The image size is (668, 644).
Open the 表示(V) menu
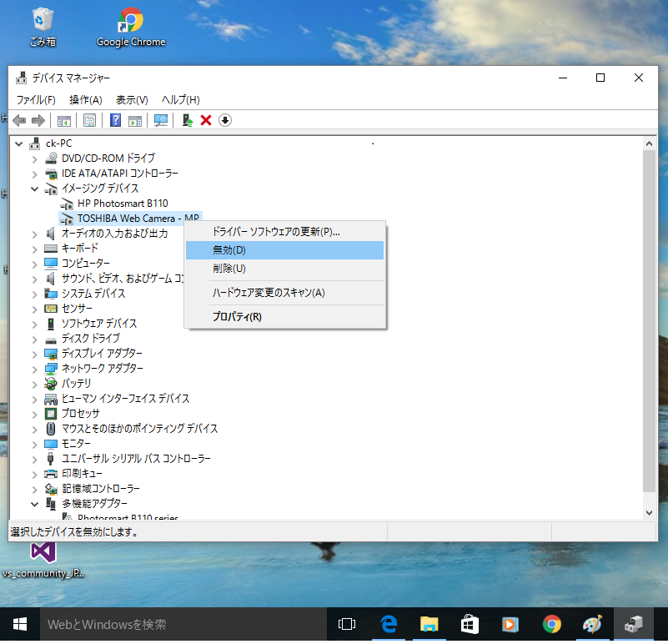click(x=132, y=100)
